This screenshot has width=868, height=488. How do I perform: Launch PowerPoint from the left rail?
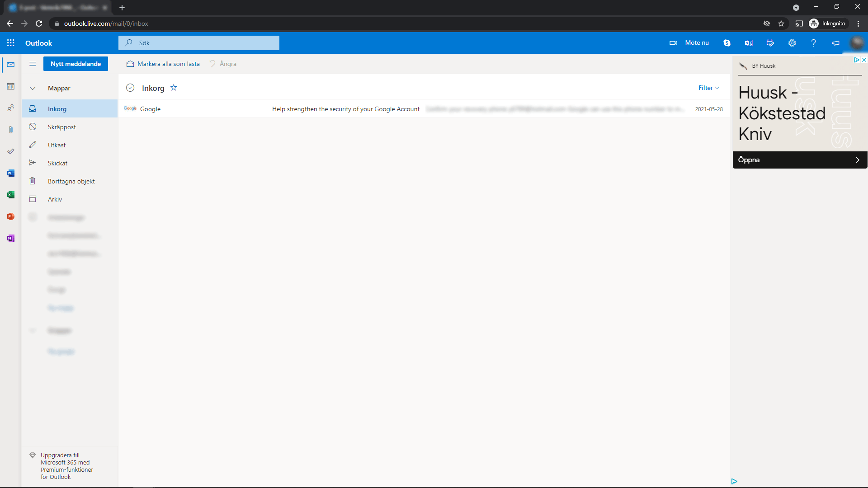pos(11,216)
